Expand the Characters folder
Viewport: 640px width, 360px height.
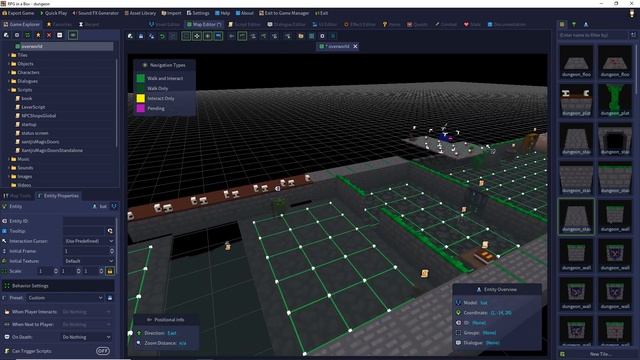[9, 73]
